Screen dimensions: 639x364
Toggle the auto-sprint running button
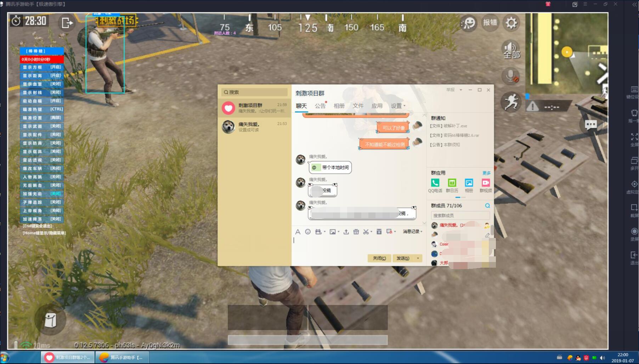coord(511,102)
